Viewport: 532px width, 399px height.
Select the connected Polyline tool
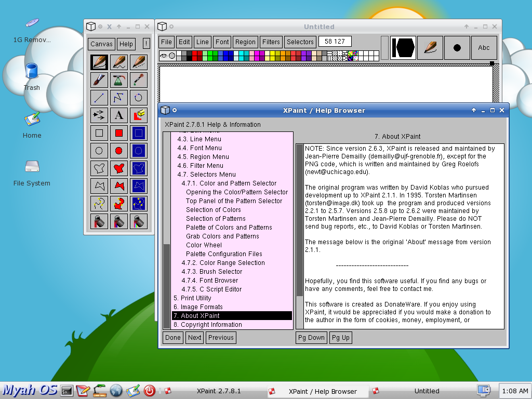tap(119, 98)
